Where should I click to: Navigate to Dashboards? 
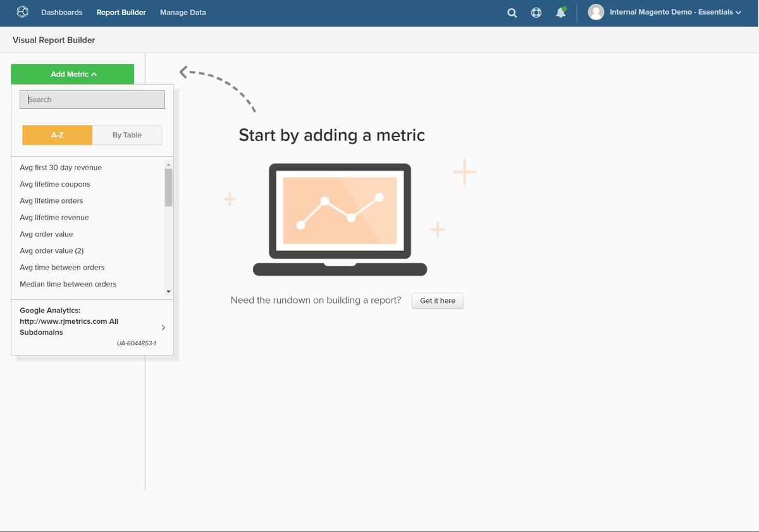(x=61, y=12)
